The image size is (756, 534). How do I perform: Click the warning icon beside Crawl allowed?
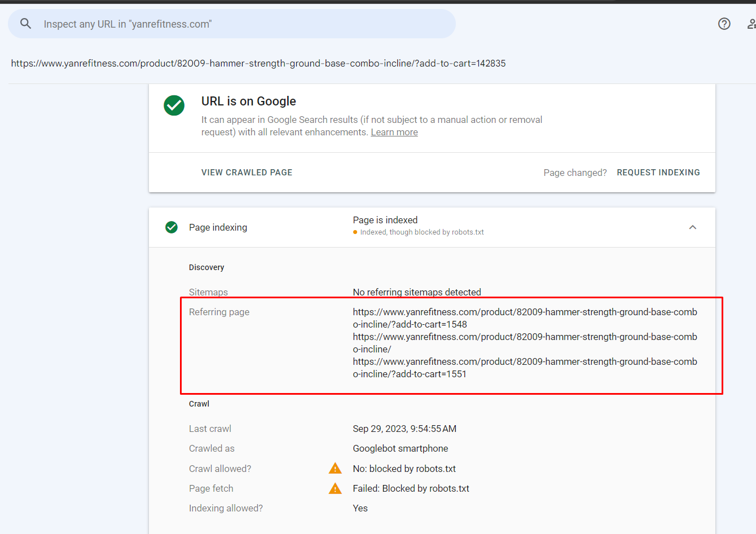click(x=335, y=468)
